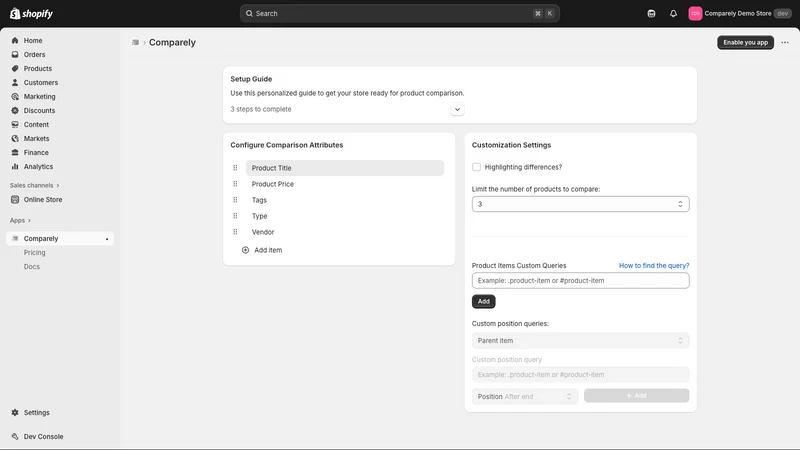Click the plus icon next to Add item
This screenshot has width=800, height=450.
pos(245,250)
